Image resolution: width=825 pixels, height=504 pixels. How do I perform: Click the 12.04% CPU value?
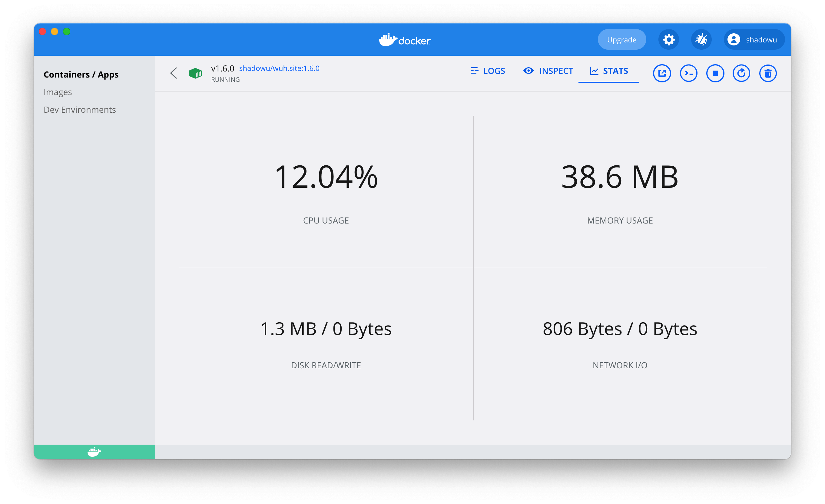[x=326, y=177]
